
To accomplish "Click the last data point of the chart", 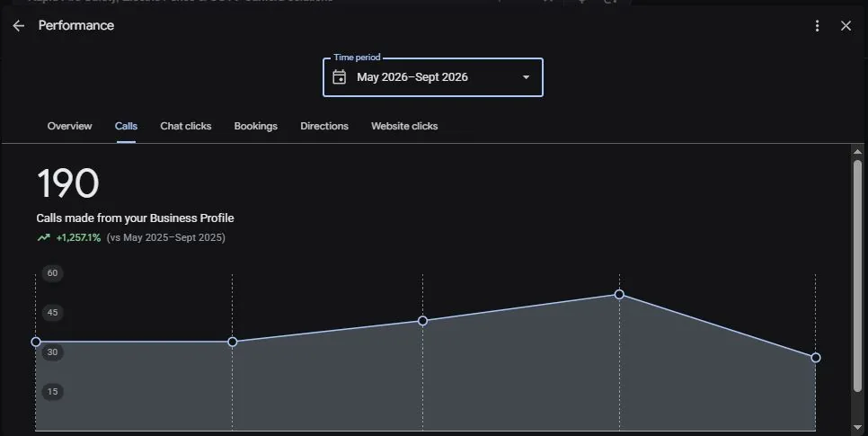I will point(815,358).
